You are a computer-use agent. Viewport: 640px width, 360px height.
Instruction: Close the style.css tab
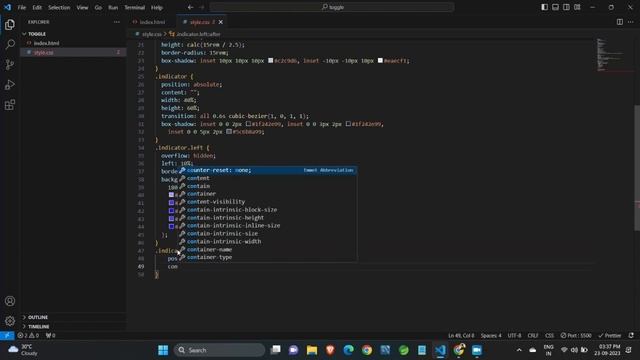click(221, 22)
